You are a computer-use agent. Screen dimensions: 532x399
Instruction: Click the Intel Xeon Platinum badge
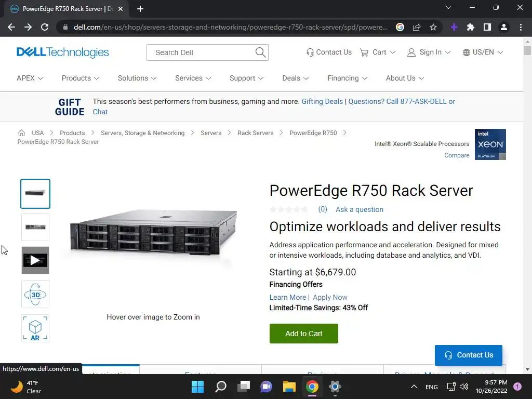click(x=490, y=144)
